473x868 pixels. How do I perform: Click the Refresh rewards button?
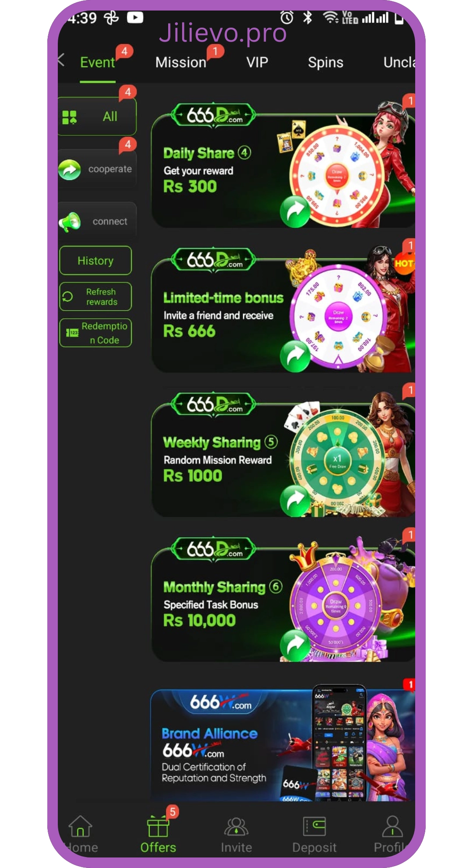coord(95,297)
